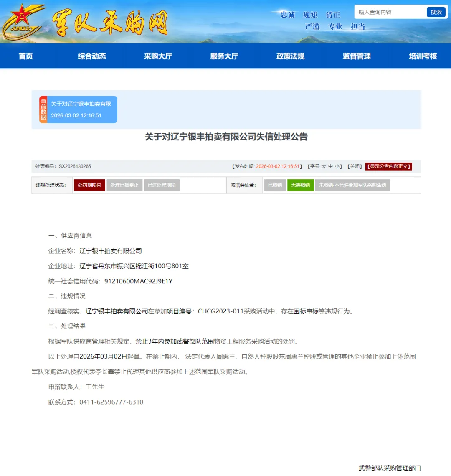Click the 一、供应商信息 section heading

pyautogui.click(x=70, y=236)
